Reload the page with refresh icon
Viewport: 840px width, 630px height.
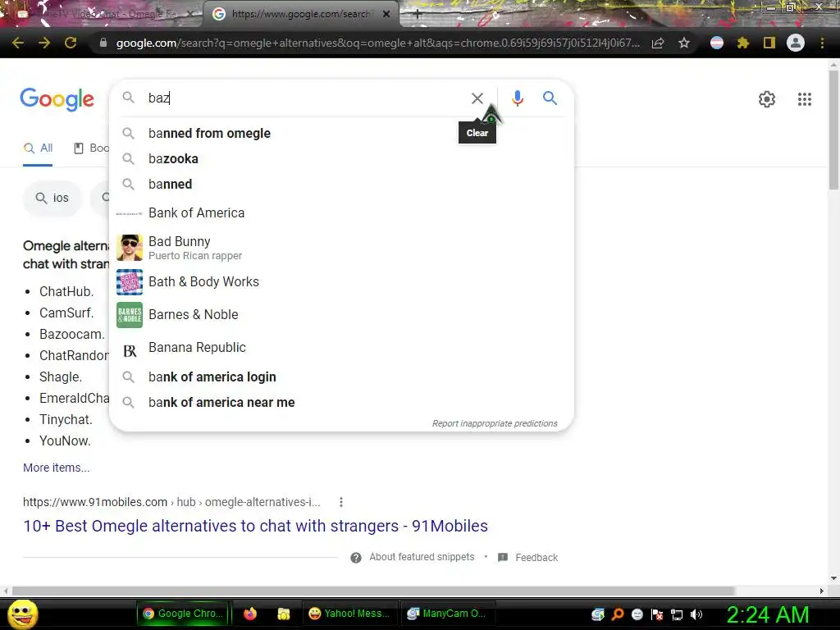pos(71,43)
